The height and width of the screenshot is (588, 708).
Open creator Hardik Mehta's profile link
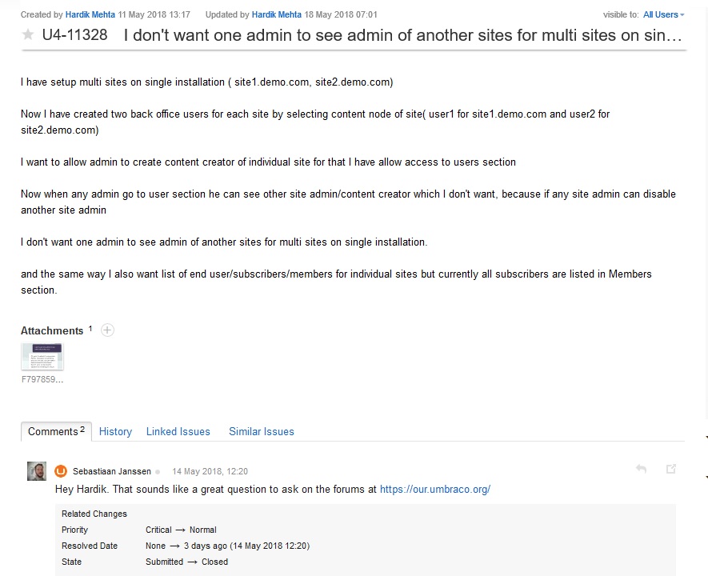(x=90, y=14)
